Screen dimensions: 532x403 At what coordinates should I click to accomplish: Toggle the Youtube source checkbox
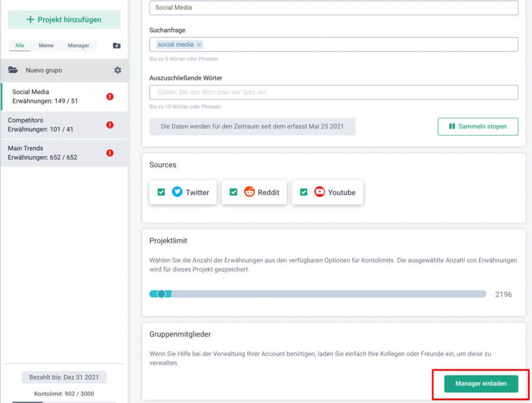click(x=304, y=192)
